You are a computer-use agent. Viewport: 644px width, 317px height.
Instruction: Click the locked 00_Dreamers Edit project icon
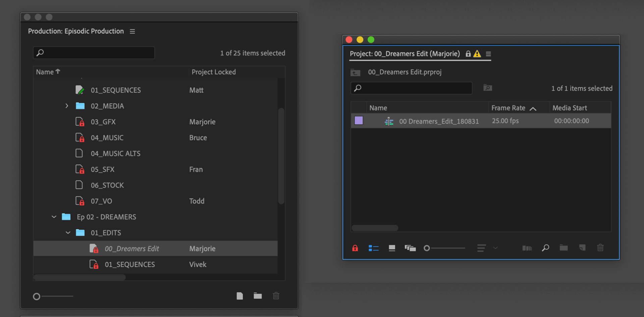tap(94, 248)
